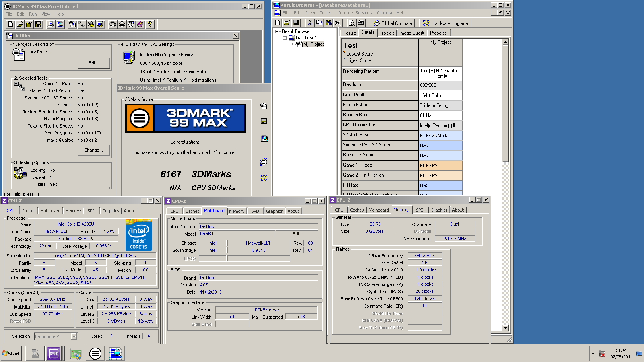Click hardware upgrade atom icon beside score panel
644x362 pixels.
pyautogui.click(x=264, y=177)
